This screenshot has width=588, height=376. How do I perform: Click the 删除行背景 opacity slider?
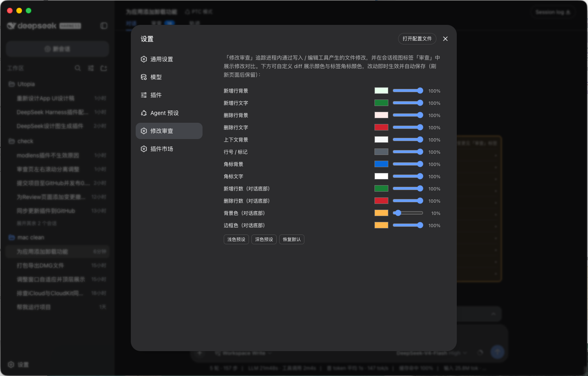point(408,115)
